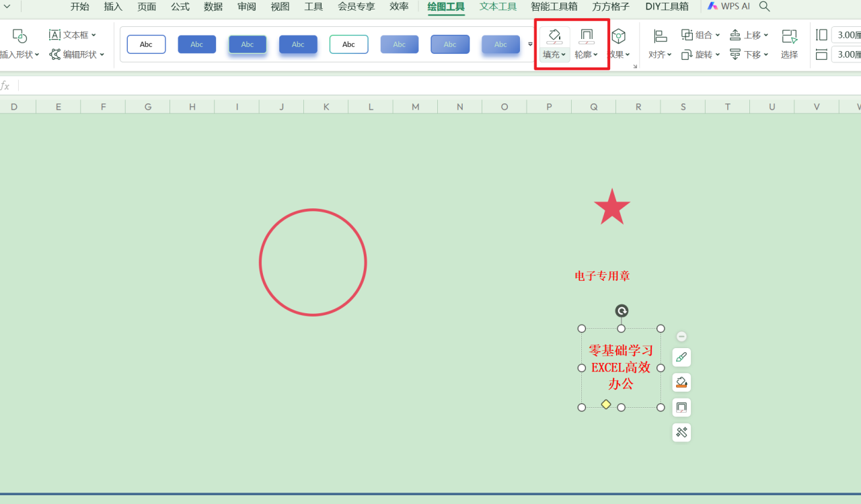Viewport: 861px width, 504px height.
Task: Switch to the 公式 tab
Action: (x=180, y=7)
